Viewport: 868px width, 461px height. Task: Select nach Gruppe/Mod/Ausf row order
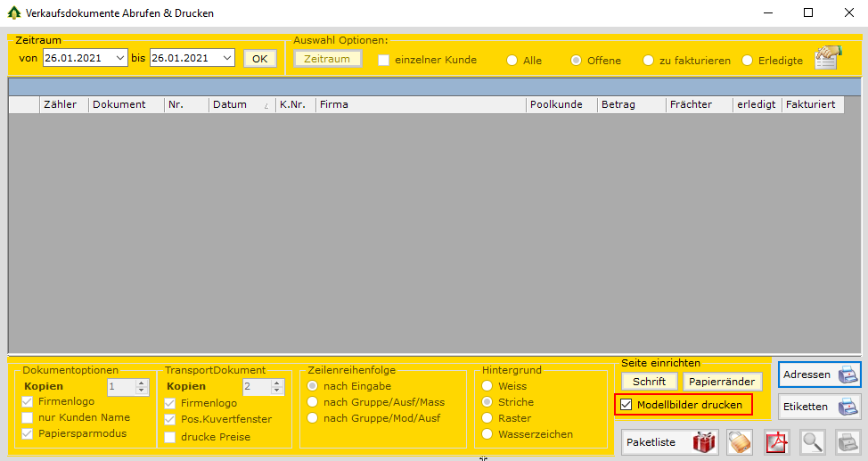313,418
